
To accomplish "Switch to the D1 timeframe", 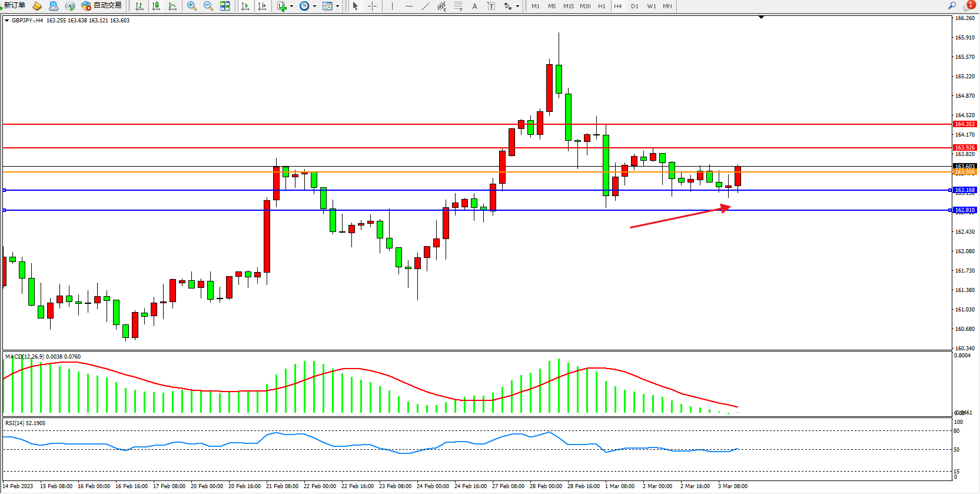I will point(634,6).
